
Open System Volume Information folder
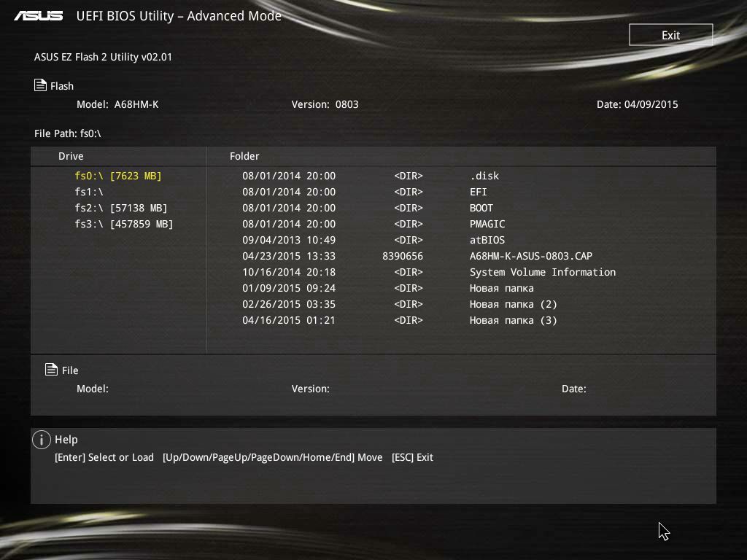pos(543,272)
